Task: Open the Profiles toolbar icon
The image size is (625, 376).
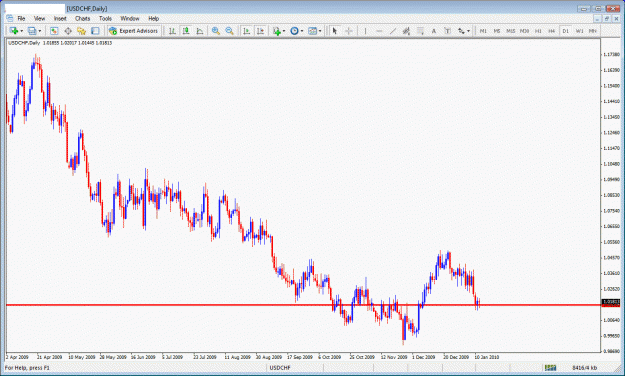Action: click(x=31, y=31)
